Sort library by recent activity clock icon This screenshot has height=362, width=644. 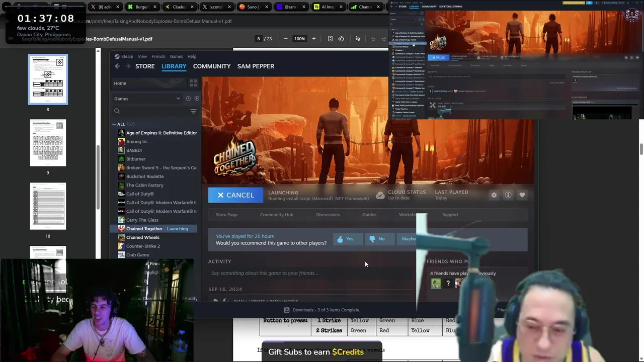[188, 99]
